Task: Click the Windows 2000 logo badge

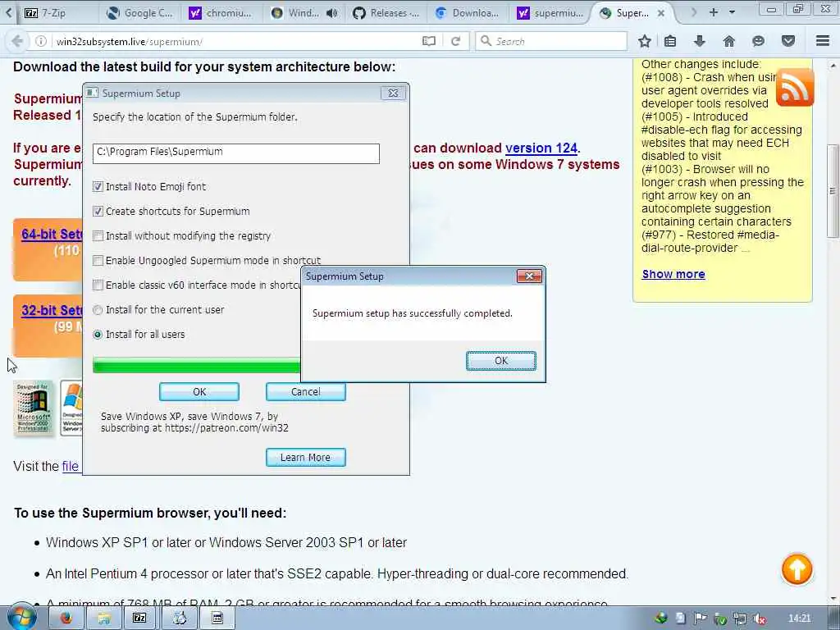Action: click(x=33, y=408)
